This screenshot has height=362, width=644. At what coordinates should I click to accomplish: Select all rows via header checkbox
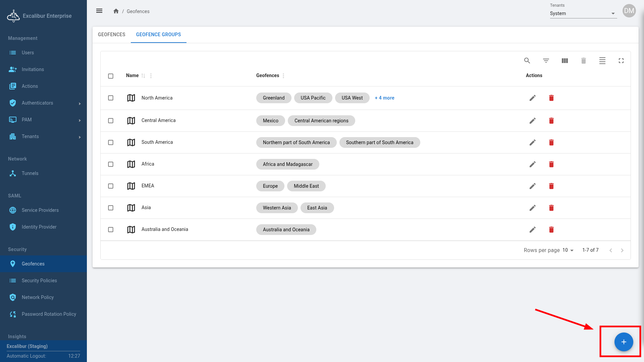coord(111,76)
